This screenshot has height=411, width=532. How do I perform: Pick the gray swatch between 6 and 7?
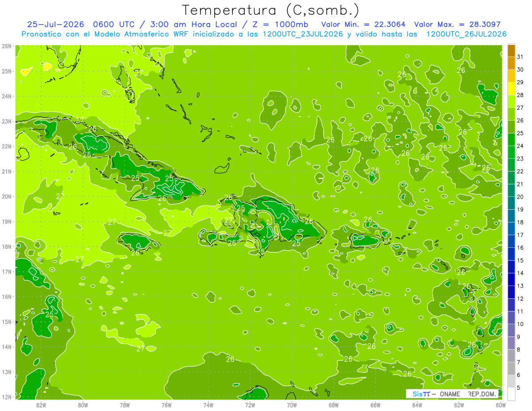[x=511, y=368]
